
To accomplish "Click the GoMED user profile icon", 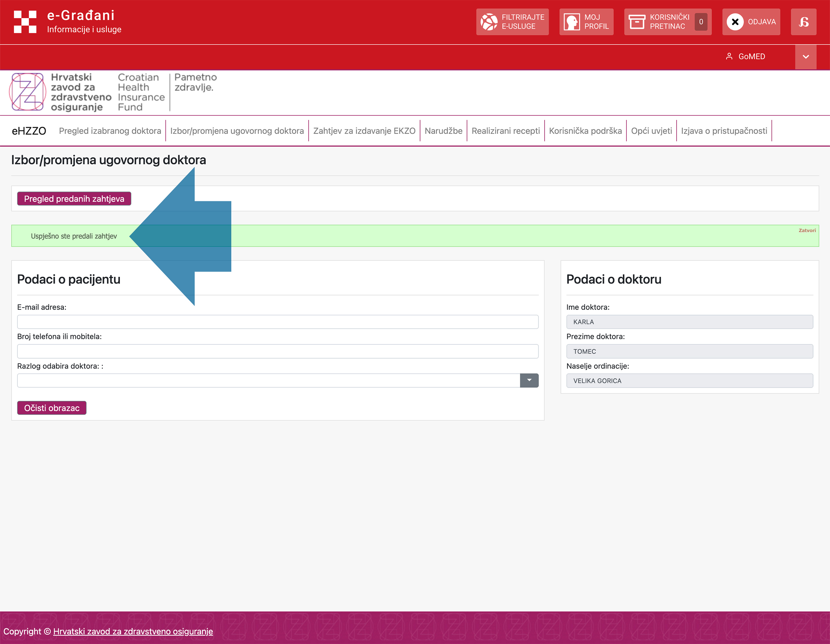I will pos(729,56).
